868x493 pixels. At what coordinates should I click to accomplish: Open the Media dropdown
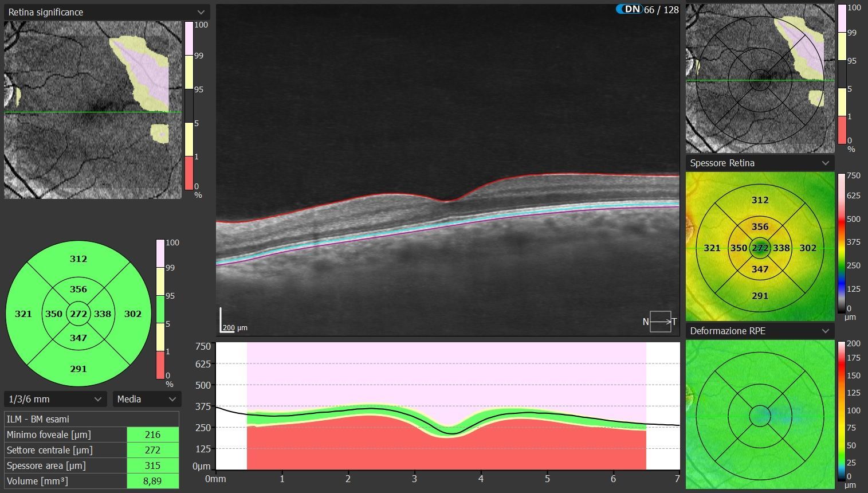pos(147,399)
